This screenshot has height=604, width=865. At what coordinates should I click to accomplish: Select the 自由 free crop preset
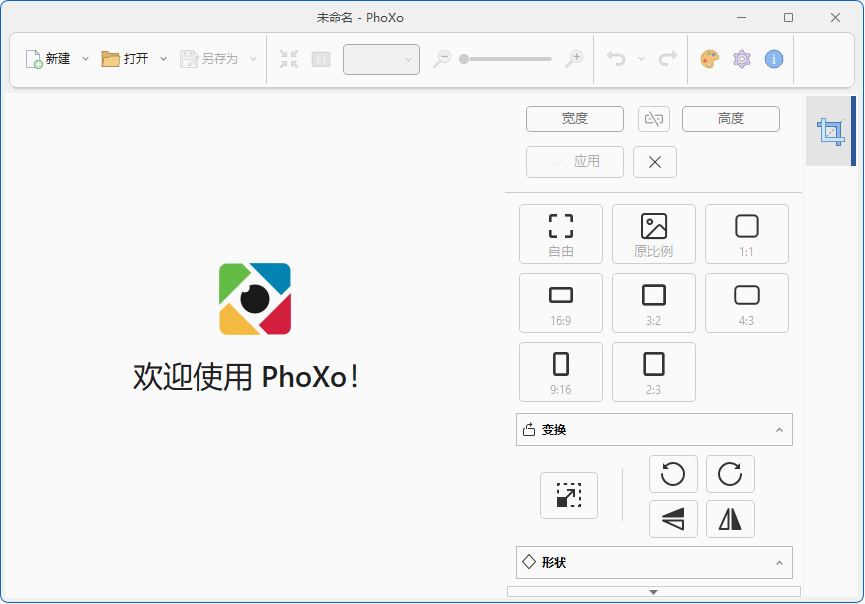coord(561,234)
